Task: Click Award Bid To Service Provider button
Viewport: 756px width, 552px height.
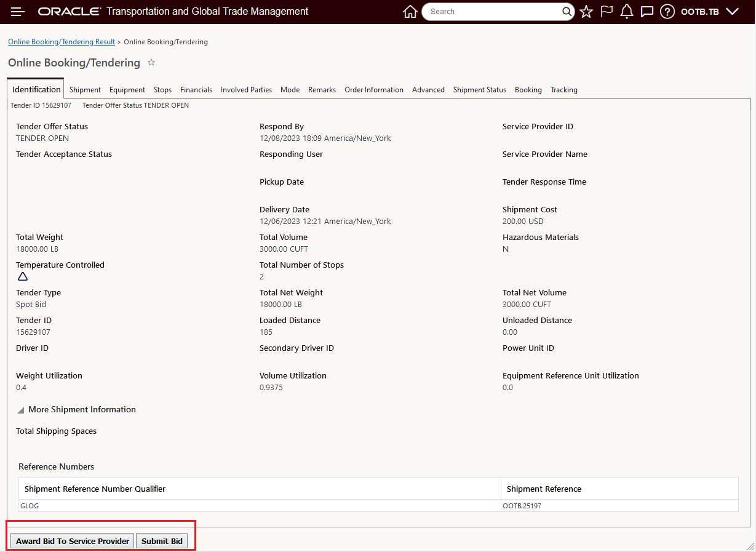Action: click(73, 541)
